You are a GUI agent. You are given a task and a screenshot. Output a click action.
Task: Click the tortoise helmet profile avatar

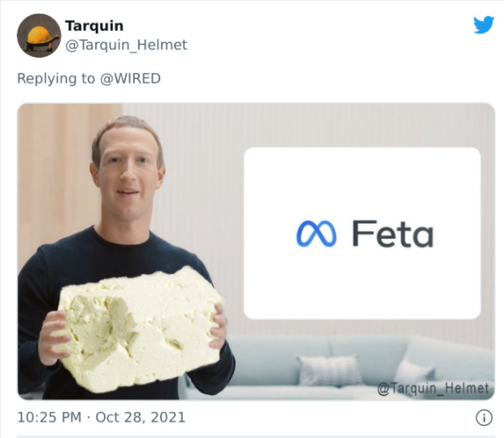(39, 35)
